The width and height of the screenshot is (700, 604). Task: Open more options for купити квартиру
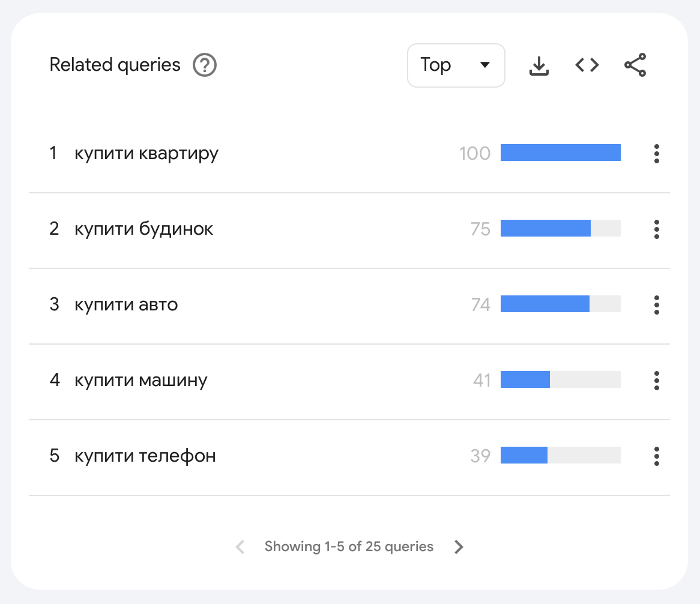tap(657, 154)
